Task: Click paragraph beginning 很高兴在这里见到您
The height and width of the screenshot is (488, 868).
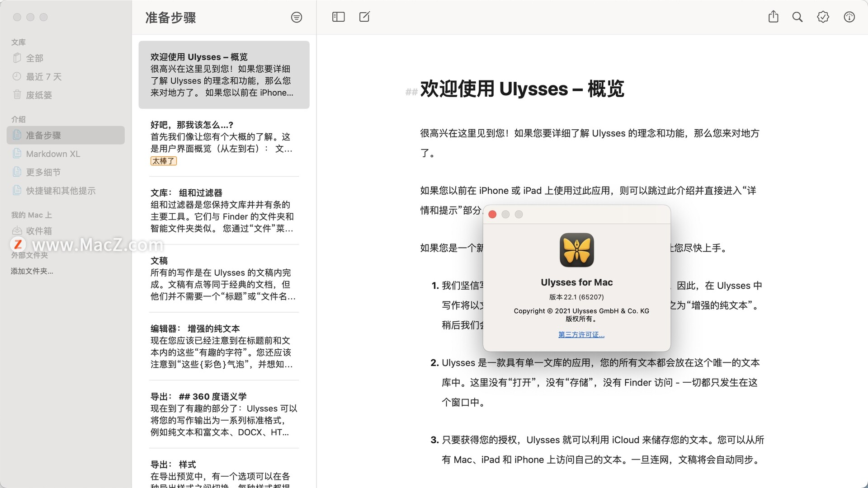Action: (590, 143)
